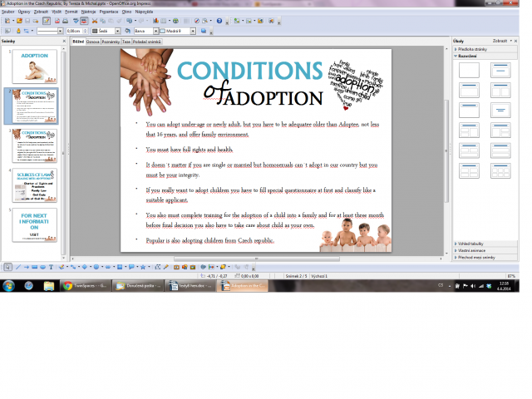This screenshot has height=399, width=532.
Task: Click the New document icon
Action: point(7,21)
